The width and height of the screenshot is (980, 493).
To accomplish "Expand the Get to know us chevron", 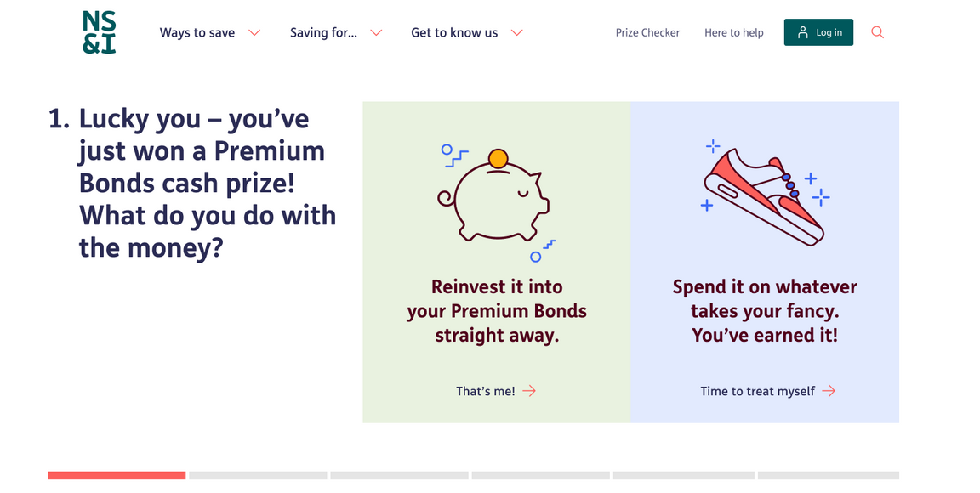I will [x=516, y=33].
